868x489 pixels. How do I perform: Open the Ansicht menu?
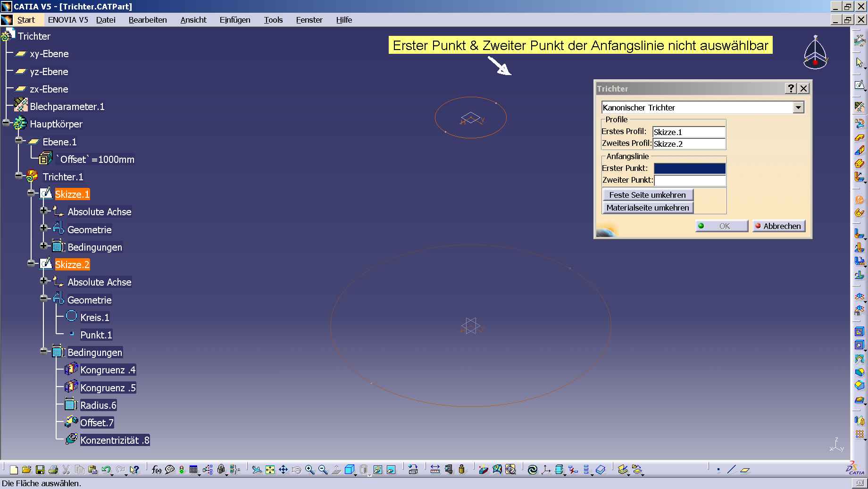click(193, 20)
